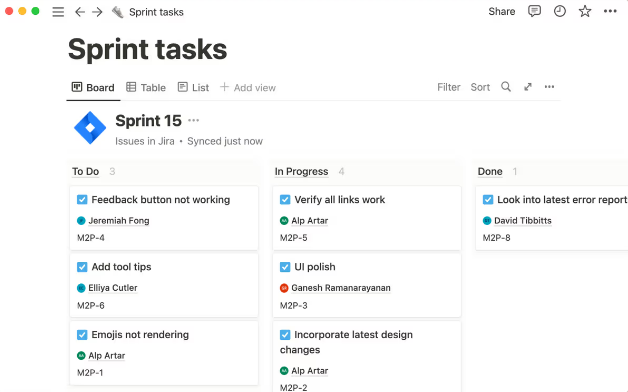Go forward with the right arrow
628x392 pixels.
click(97, 12)
